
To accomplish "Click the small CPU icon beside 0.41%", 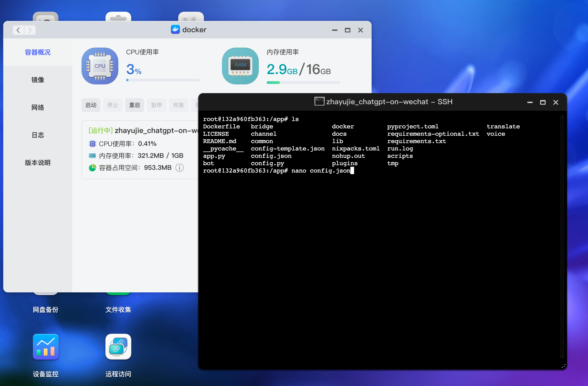I will pos(92,144).
